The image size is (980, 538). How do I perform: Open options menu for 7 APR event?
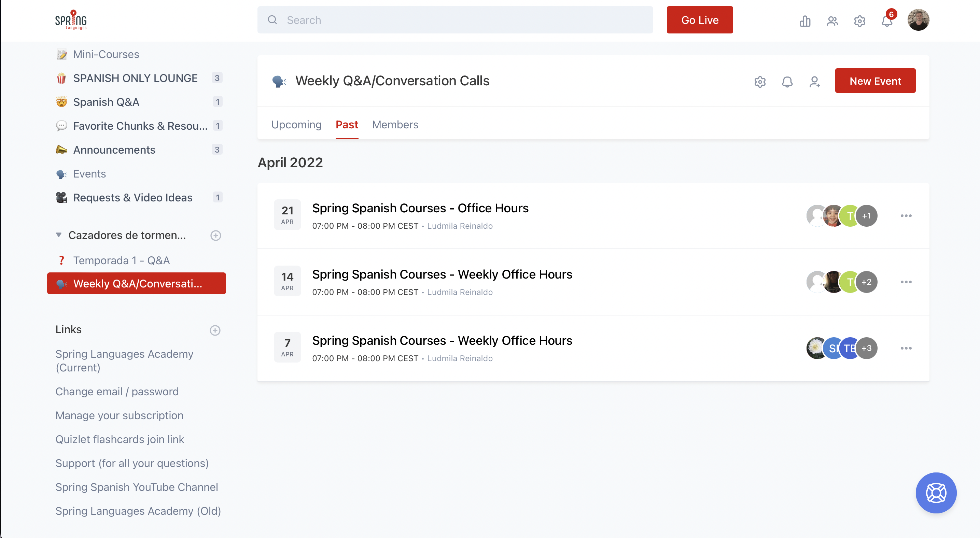(906, 348)
